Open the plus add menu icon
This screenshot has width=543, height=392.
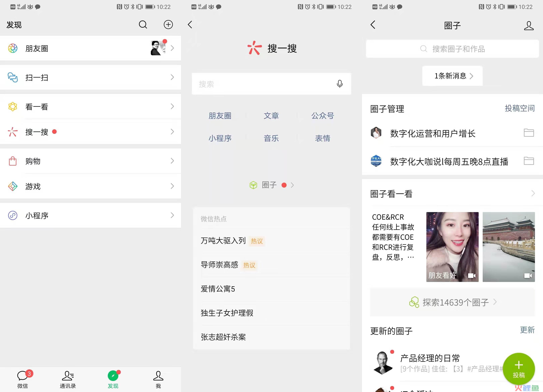pyautogui.click(x=168, y=25)
